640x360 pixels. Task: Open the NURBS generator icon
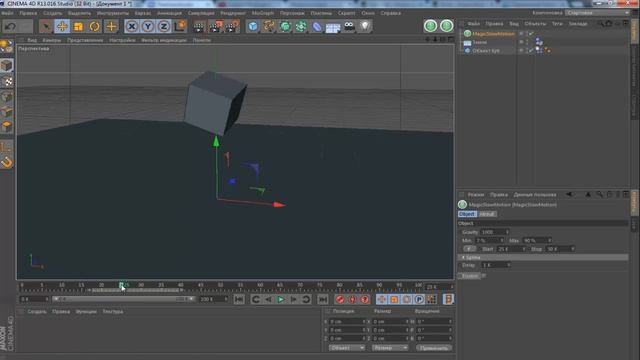click(285, 27)
